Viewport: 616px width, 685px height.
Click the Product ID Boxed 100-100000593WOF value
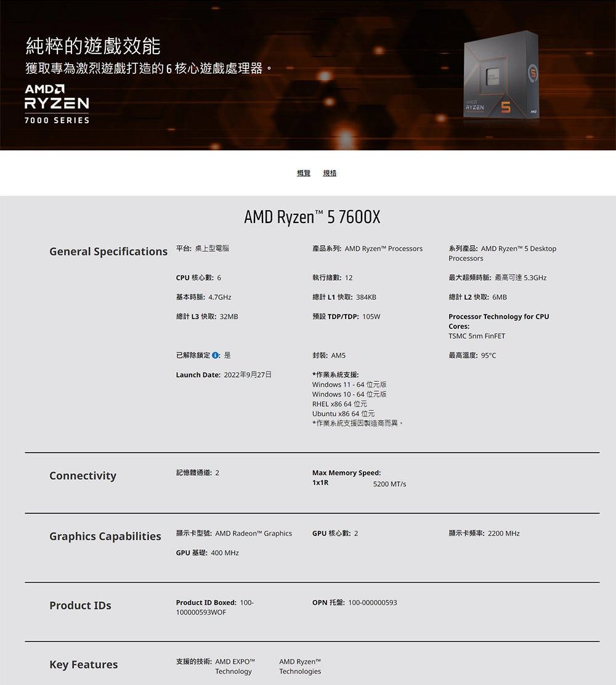tap(215, 607)
